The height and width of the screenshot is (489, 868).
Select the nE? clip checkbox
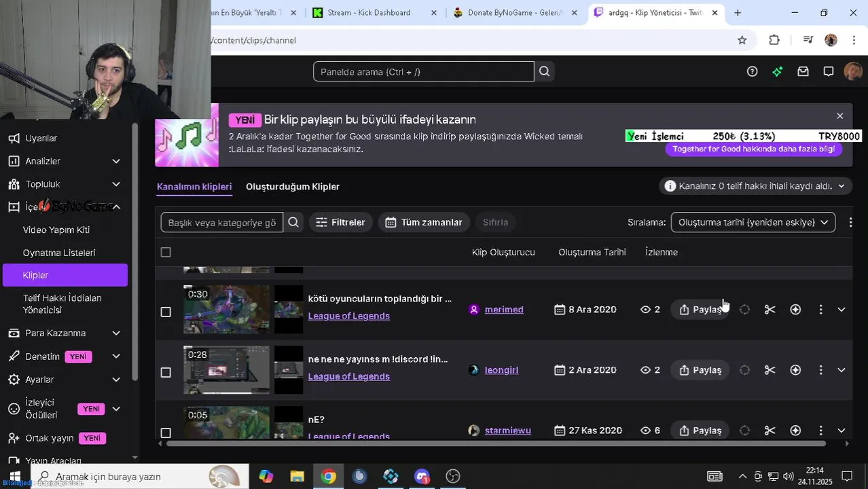click(166, 433)
